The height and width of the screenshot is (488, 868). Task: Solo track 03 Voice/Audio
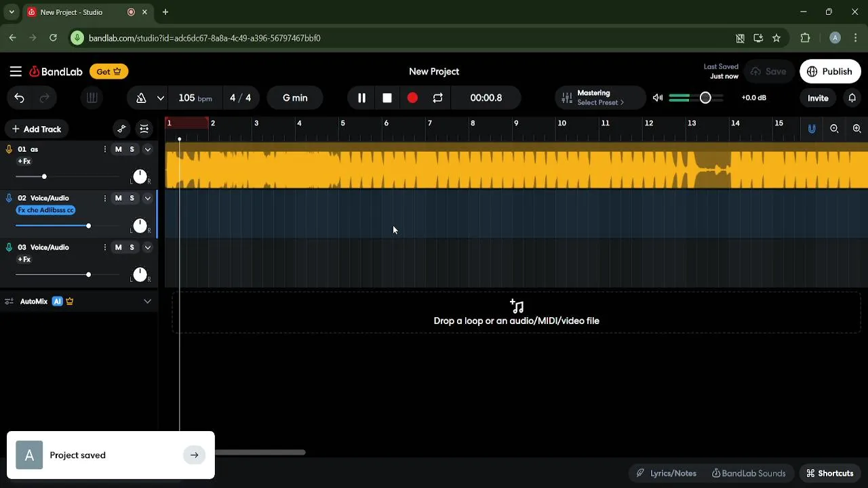click(x=132, y=247)
